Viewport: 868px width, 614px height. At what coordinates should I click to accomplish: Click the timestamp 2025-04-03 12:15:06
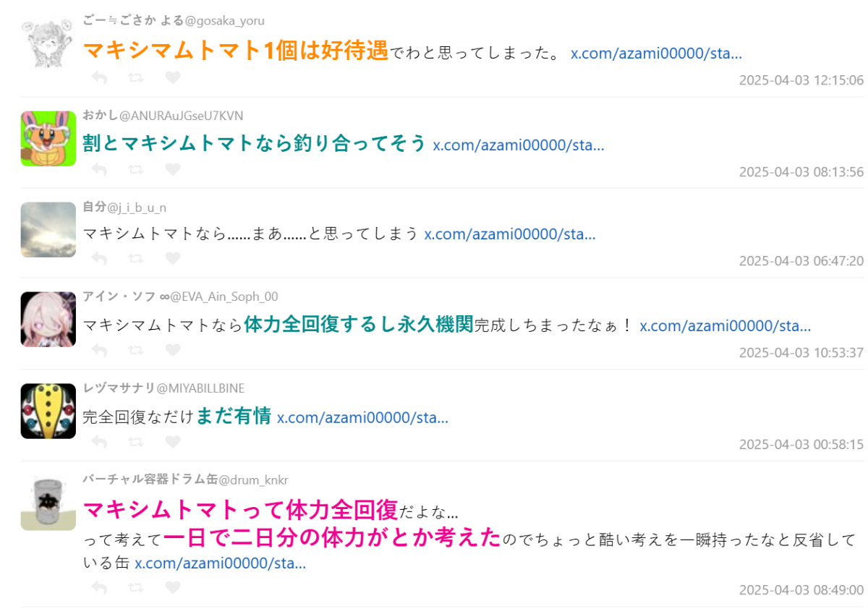pyautogui.click(x=801, y=80)
